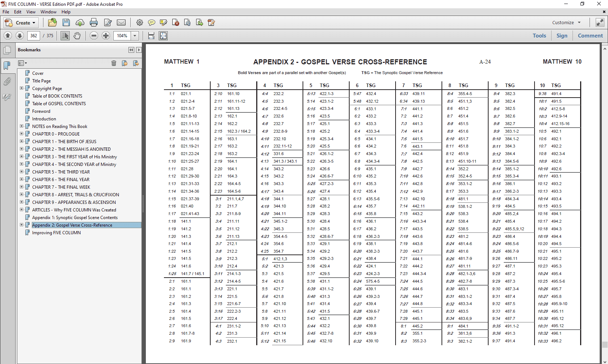Send file by email envelope icon

coord(121,22)
